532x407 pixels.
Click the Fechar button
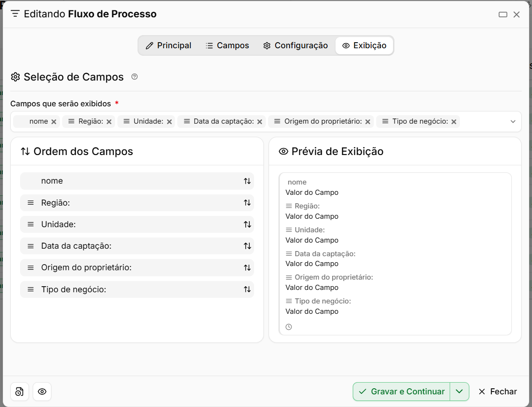(497, 392)
